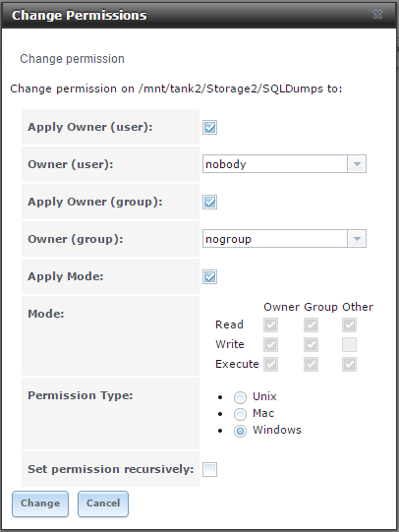Click the Cancel button
This screenshot has height=532, width=399.
103,503
